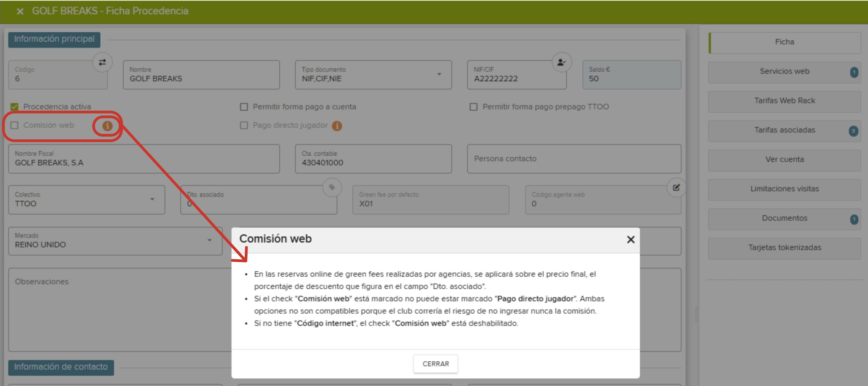Expand the Colectivo dropdown
Screen dimensions: 868x386
87,200
